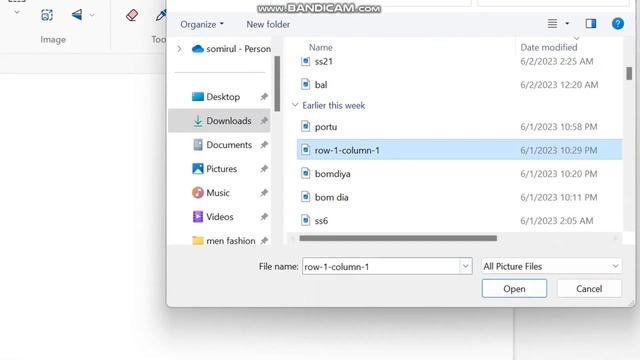Click the date 6/2/2023 12:20 AM
Image resolution: width=640 pixels, height=360 pixels.
coord(559,85)
